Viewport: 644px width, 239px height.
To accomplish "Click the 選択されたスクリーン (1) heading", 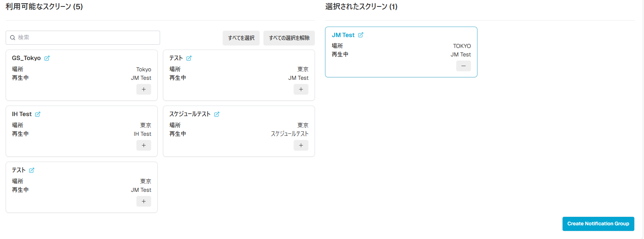I will tap(361, 6).
